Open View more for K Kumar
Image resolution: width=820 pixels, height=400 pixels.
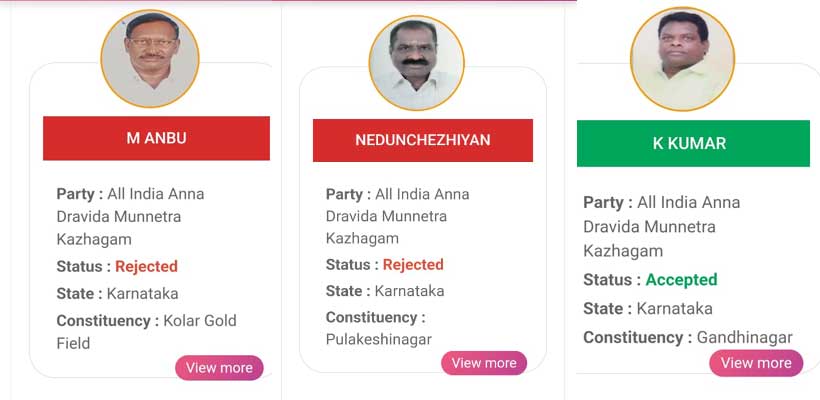[x=756, y=363]
